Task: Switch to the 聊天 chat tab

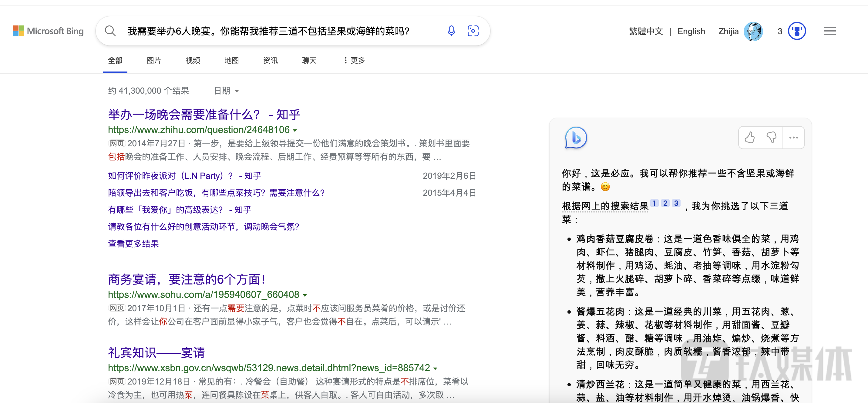Action: click(309, 60)
